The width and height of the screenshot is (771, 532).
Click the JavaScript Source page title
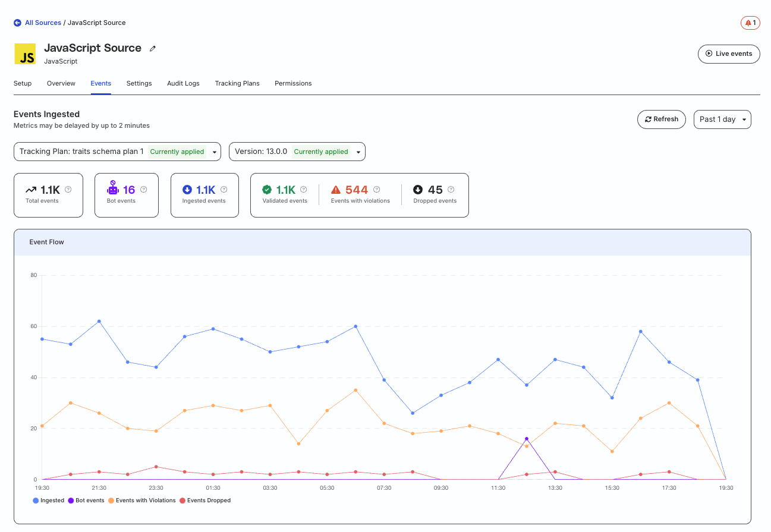93,48
